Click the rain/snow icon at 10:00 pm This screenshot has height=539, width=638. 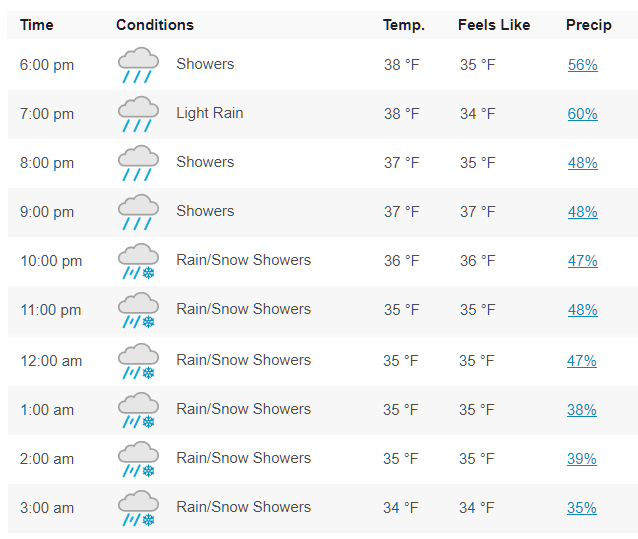pos(138,261)
